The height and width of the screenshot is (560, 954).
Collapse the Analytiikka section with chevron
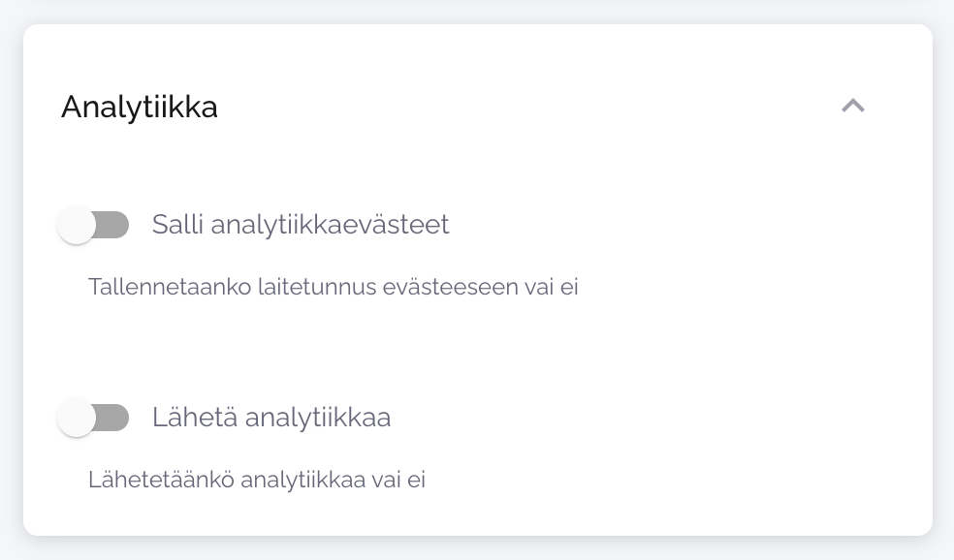tap(852, 107)
